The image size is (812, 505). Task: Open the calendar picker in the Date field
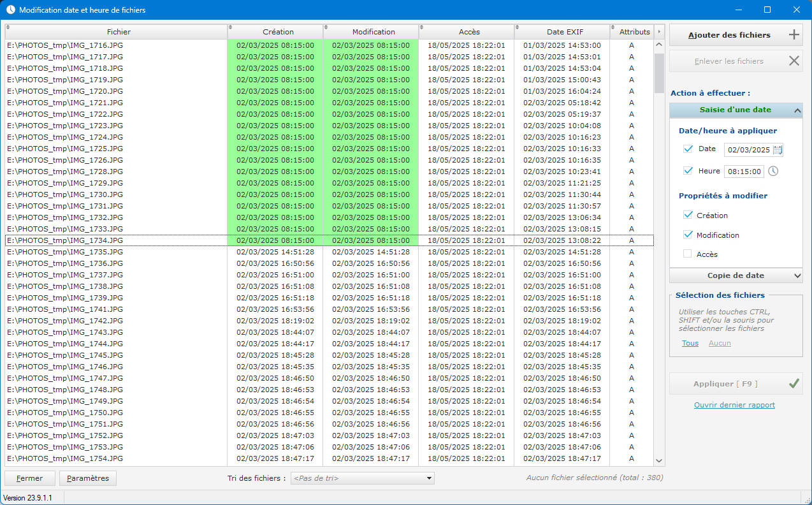click(x=778, y=150)
